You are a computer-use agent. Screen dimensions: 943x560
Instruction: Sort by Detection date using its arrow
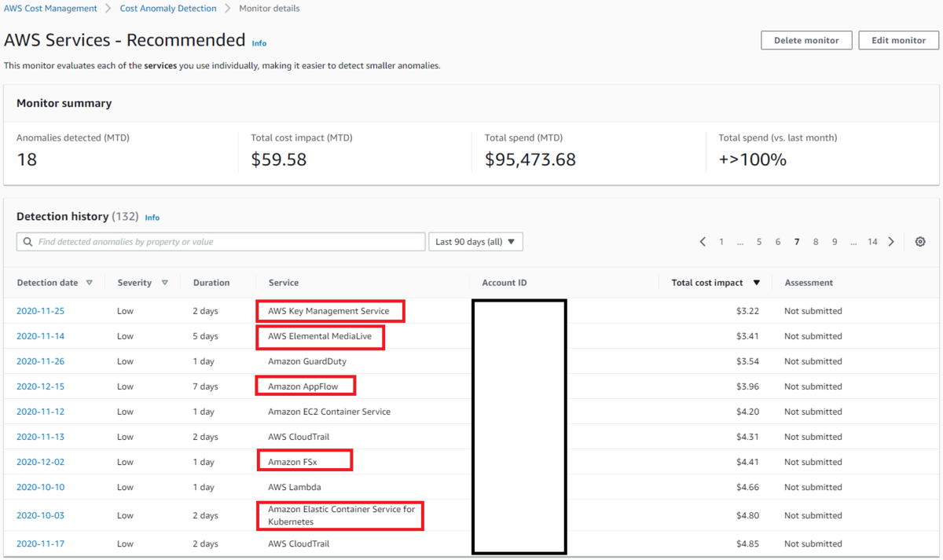click(x=90, y=283)
